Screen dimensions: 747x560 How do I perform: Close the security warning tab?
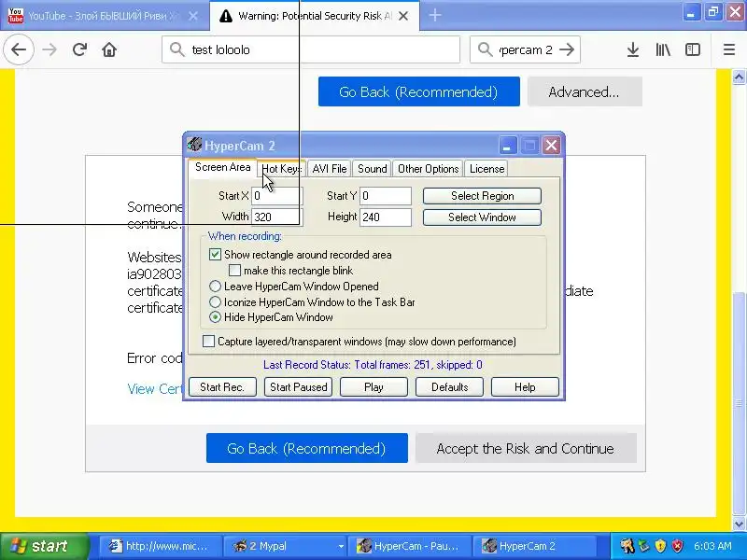tap(403, 16)
